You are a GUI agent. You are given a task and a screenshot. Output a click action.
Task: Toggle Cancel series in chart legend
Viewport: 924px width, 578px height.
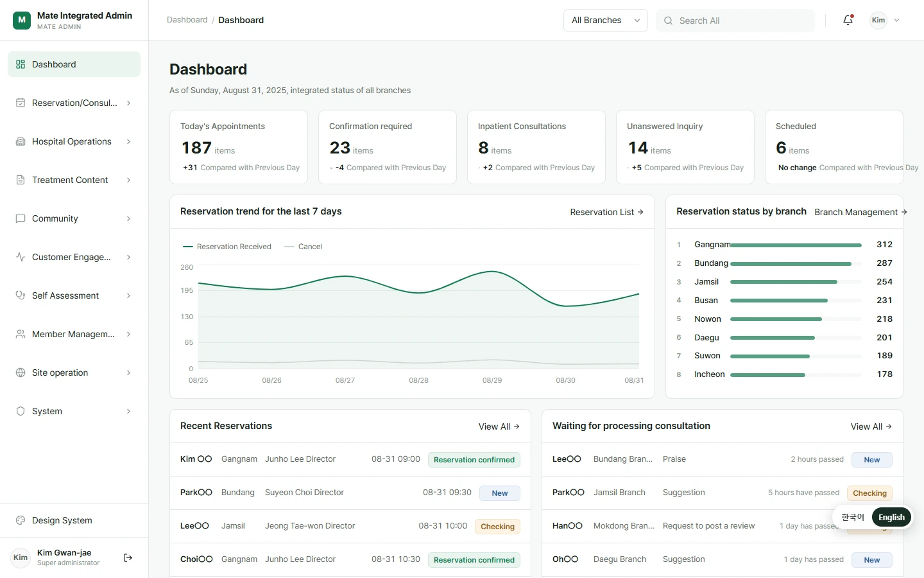(x=304, y=247)
